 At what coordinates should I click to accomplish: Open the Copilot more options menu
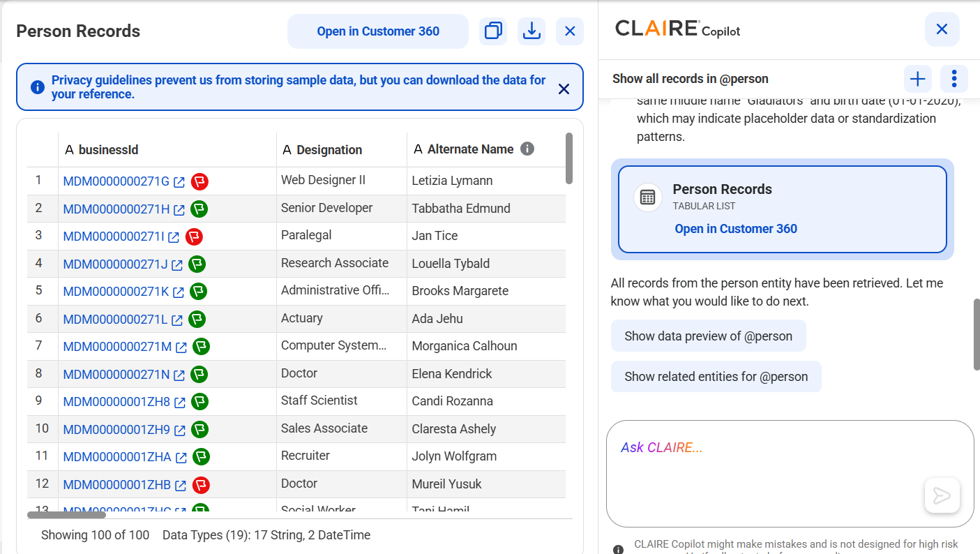(x=954, y=79)
